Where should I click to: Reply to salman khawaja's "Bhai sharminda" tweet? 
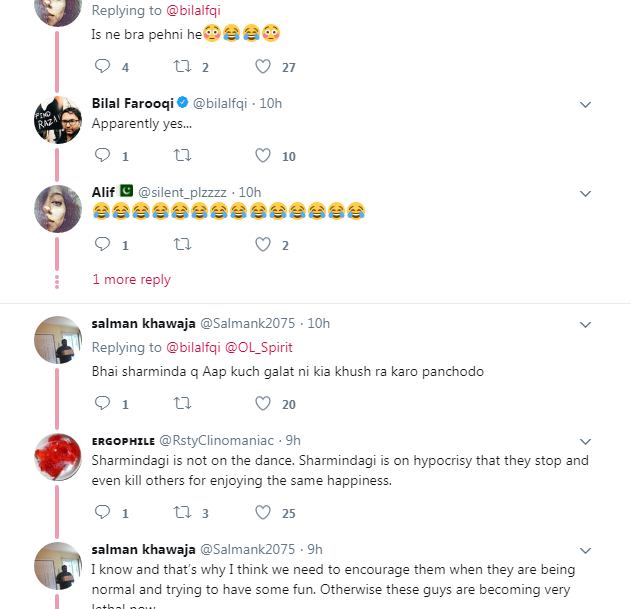[101, 404]
